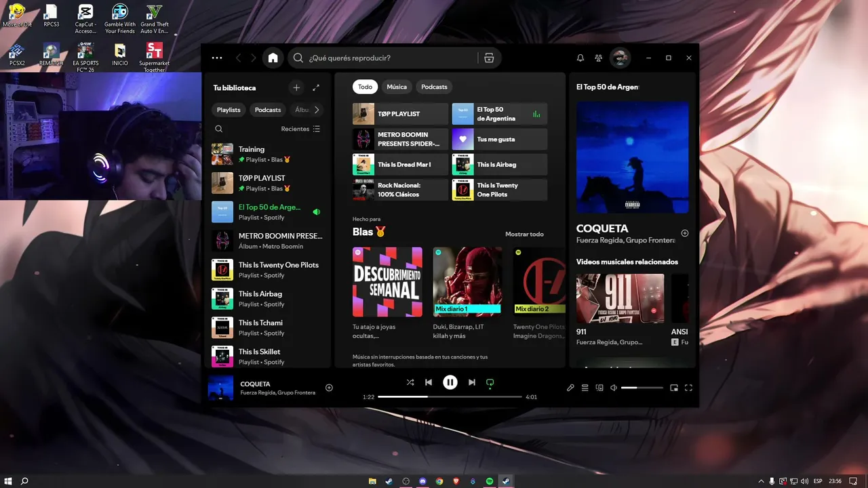Skip to the previous track
This screenshot has height=488, width=868.
click(429, 382)
